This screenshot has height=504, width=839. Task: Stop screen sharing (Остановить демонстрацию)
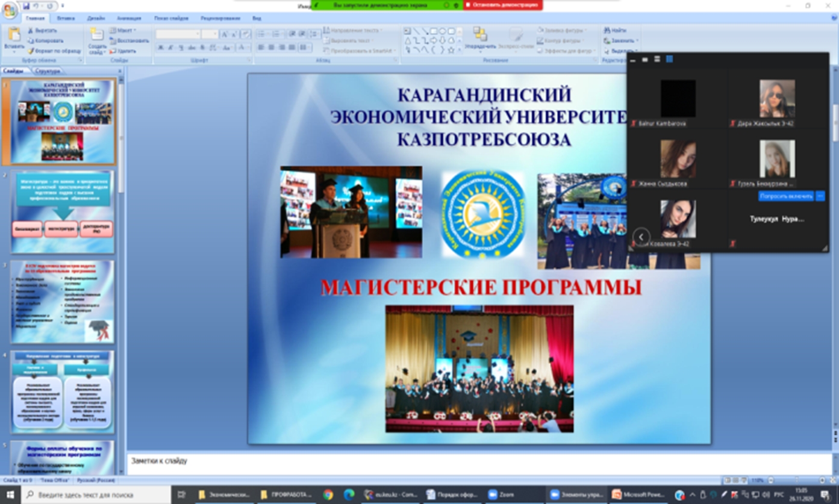(x=503, y=5)
